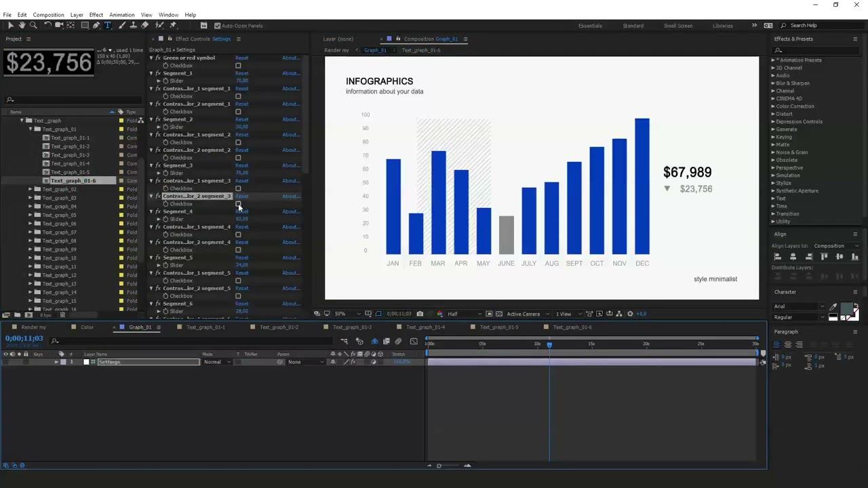Image resolution: width=868 pixels, height=488 pixels.
Task: Click the timeline timecode 0;00;11;03
Action: (24, 338)
